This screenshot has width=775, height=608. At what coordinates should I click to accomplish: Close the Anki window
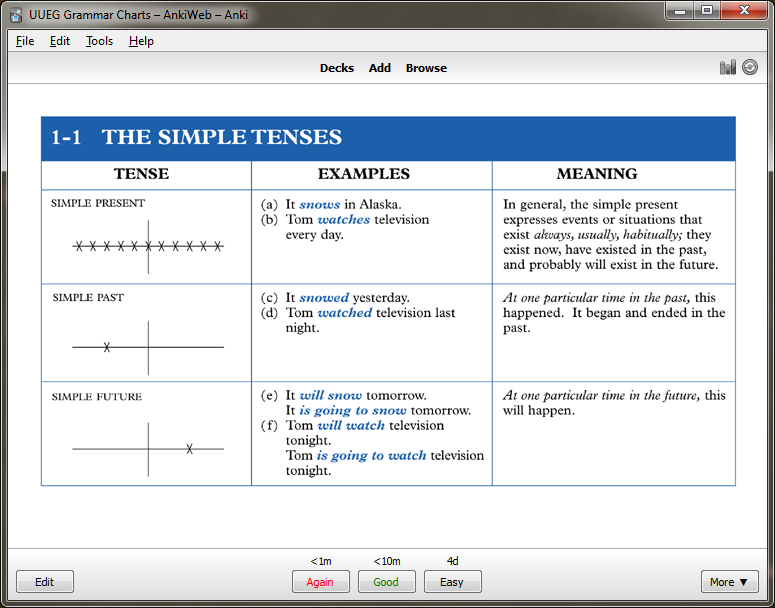pyautogui.click(x=744, y=10)
